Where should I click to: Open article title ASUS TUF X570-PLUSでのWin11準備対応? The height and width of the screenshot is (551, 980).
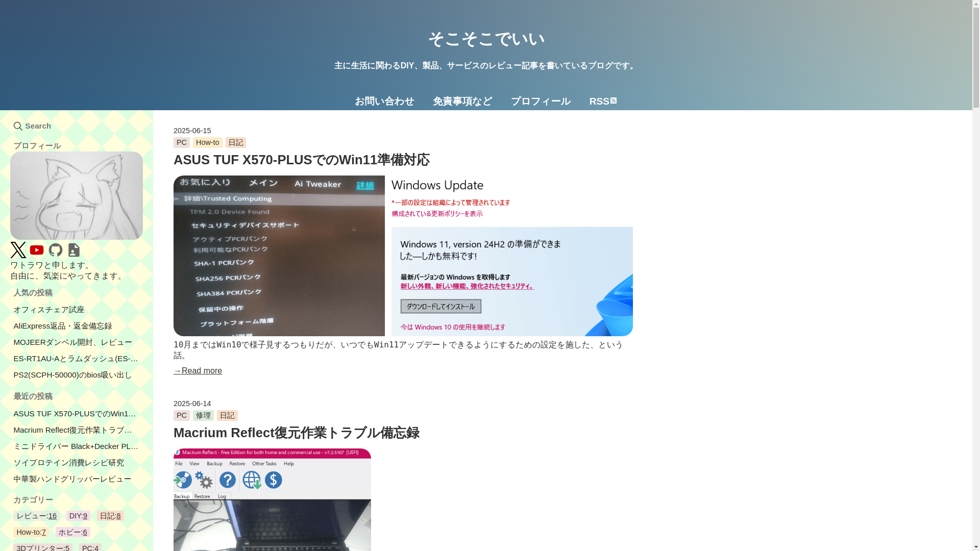coord(302,160)
